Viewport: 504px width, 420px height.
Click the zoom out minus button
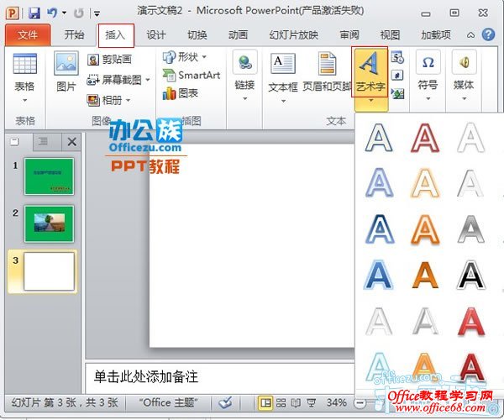tap(360, 402)
